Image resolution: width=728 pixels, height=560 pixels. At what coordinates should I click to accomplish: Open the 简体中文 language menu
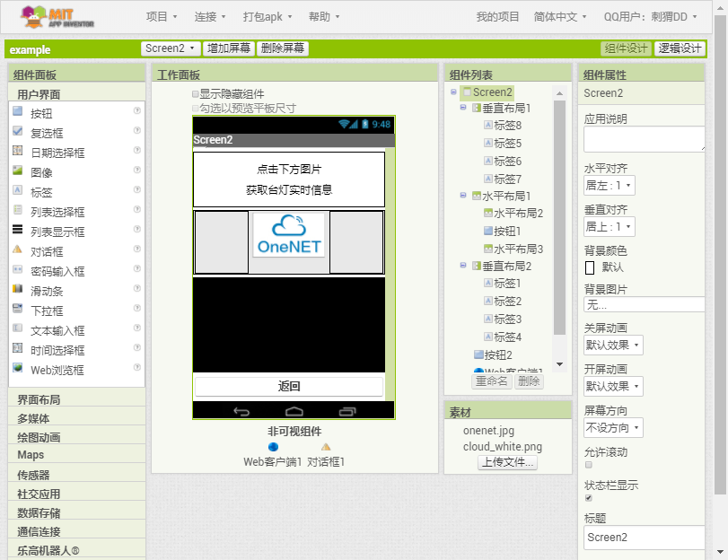click(x=560, y=17)
